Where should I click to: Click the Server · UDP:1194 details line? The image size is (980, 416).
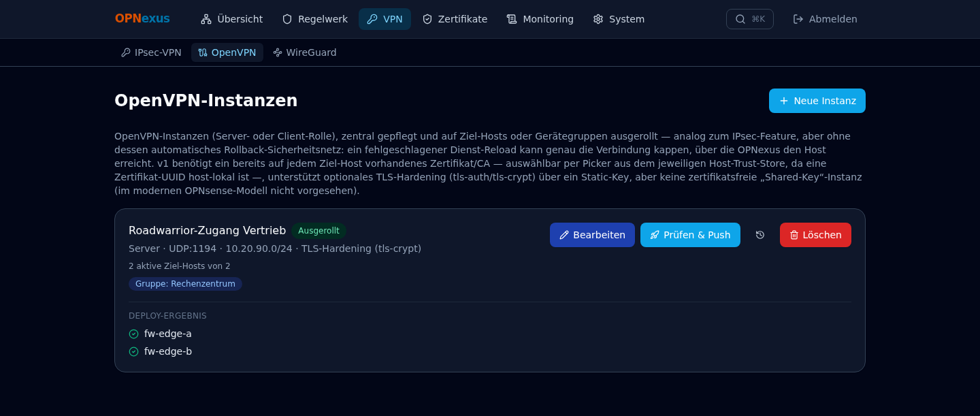[275, 249]
